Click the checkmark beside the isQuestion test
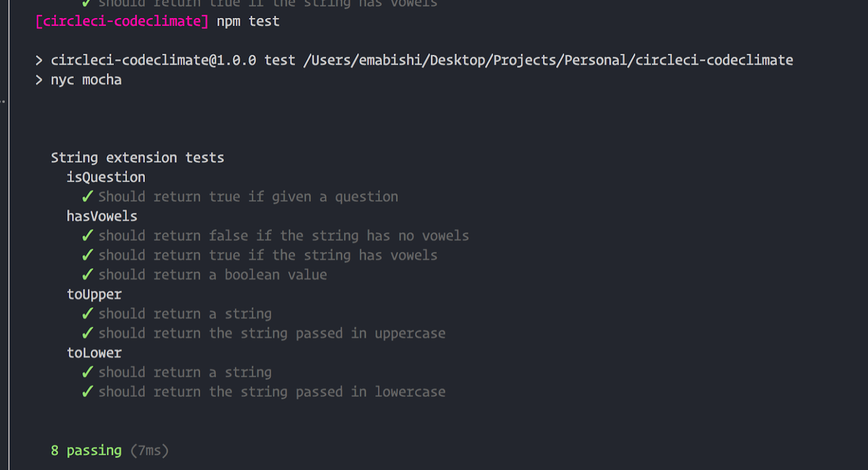This screenshot has height=470, width=868. pyautogui.click(x=87, y=196)
